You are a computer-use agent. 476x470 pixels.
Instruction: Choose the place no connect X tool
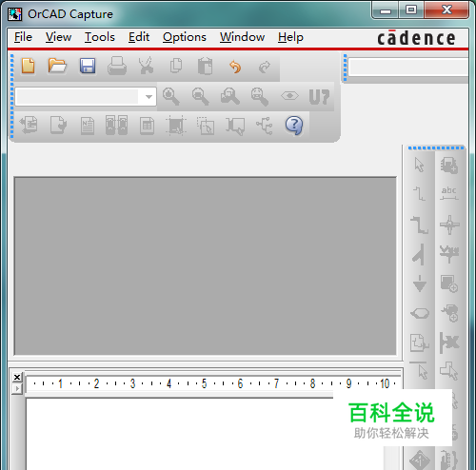coord(449,343)
